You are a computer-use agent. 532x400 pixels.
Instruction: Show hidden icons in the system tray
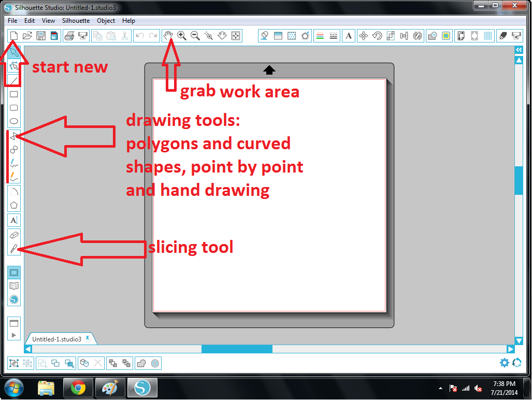tap(440, 388)
